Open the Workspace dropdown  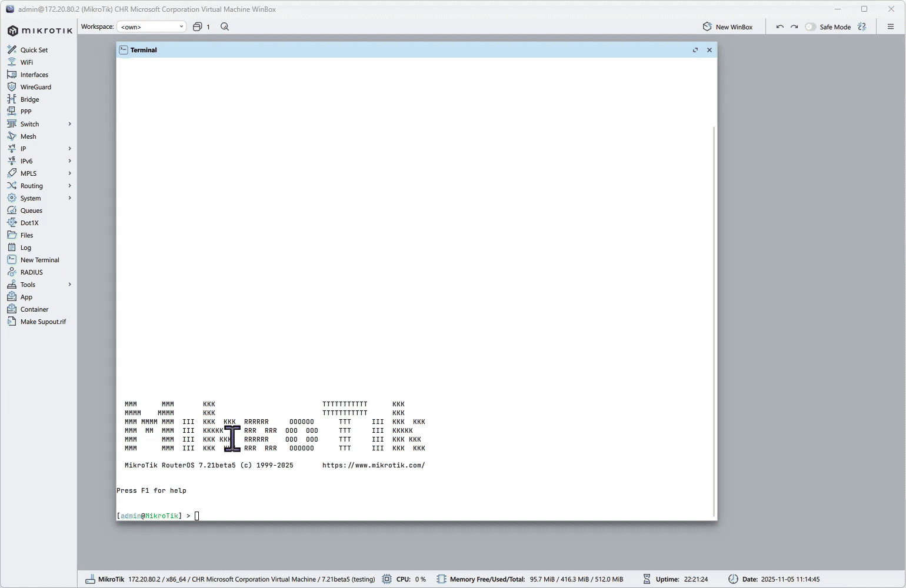click(x=152, y=26)
